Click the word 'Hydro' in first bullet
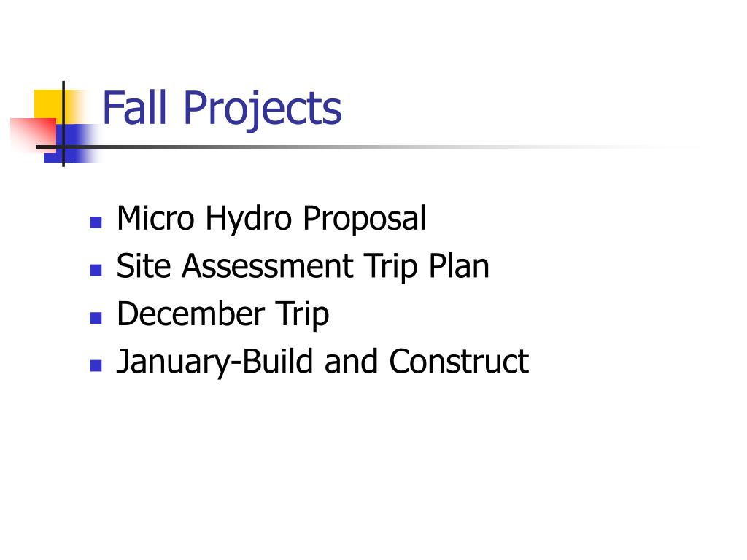747x560 pixels. coord(249,219)
